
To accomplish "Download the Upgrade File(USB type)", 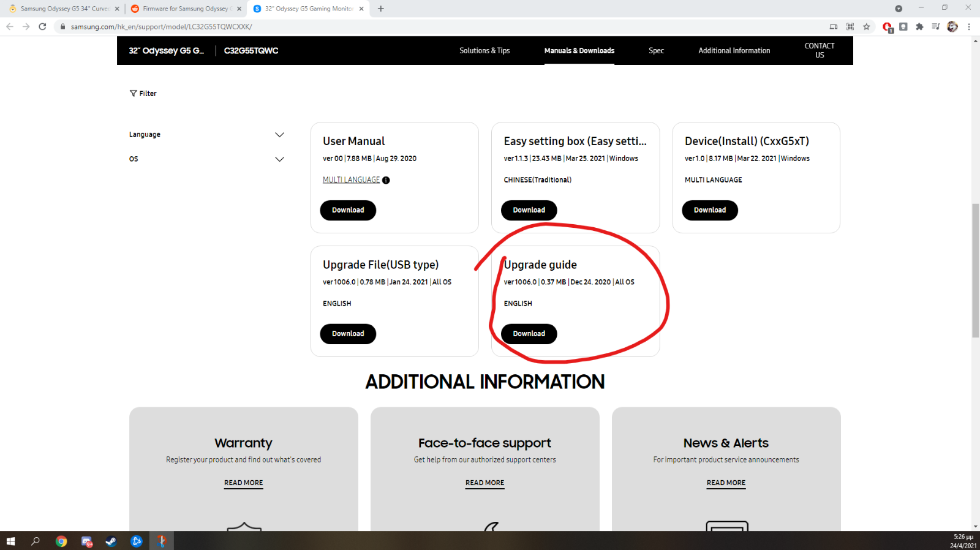I will tap(348, 334).
